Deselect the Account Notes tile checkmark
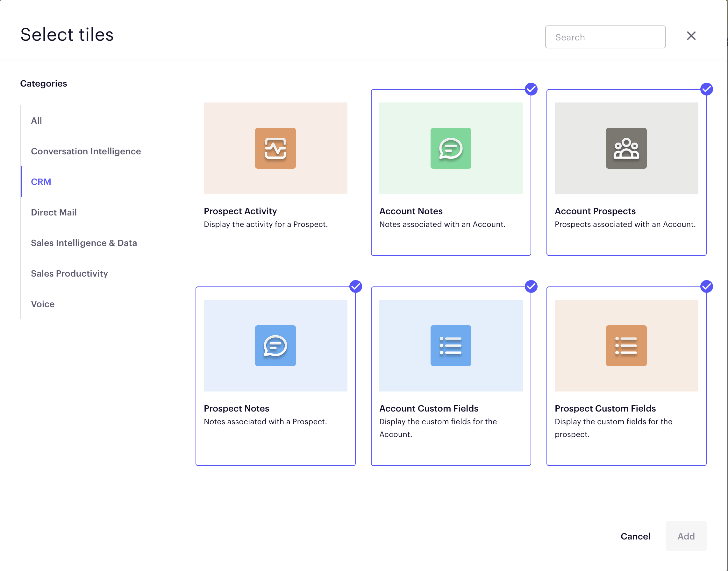The height and width of the screenshot is (571, 728). [531, 89]
